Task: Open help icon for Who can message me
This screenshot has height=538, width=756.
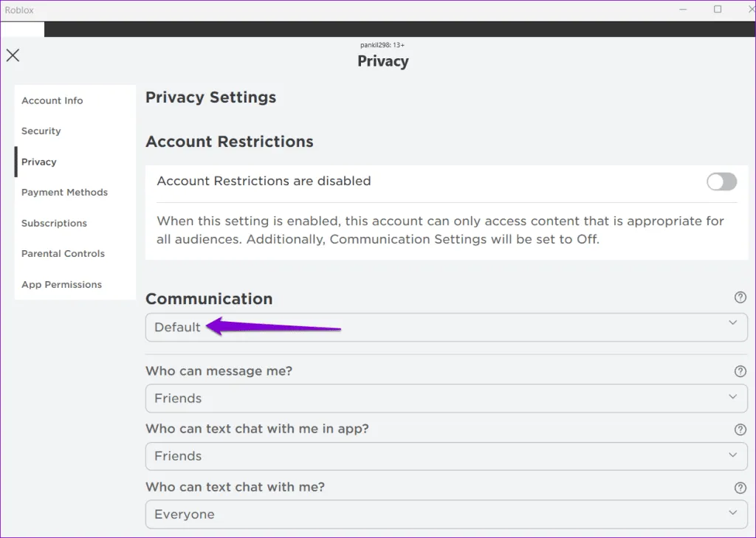Action: (740, 371)
